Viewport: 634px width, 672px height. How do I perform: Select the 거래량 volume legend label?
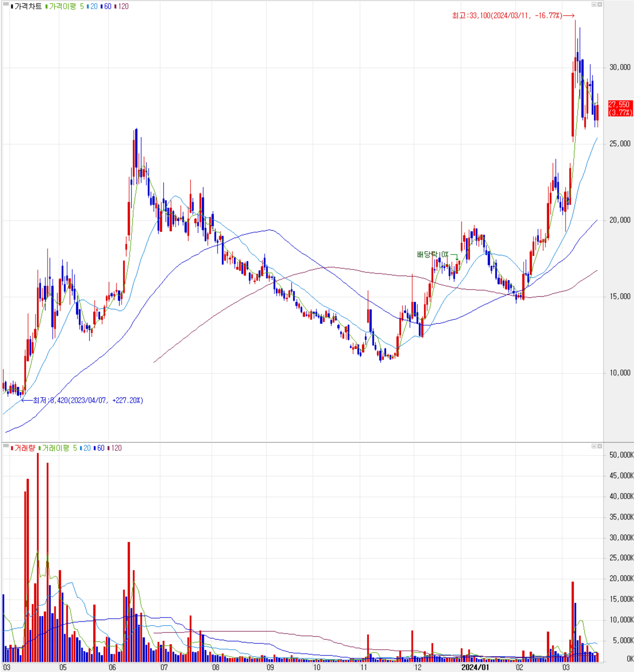tap(24, 448)
